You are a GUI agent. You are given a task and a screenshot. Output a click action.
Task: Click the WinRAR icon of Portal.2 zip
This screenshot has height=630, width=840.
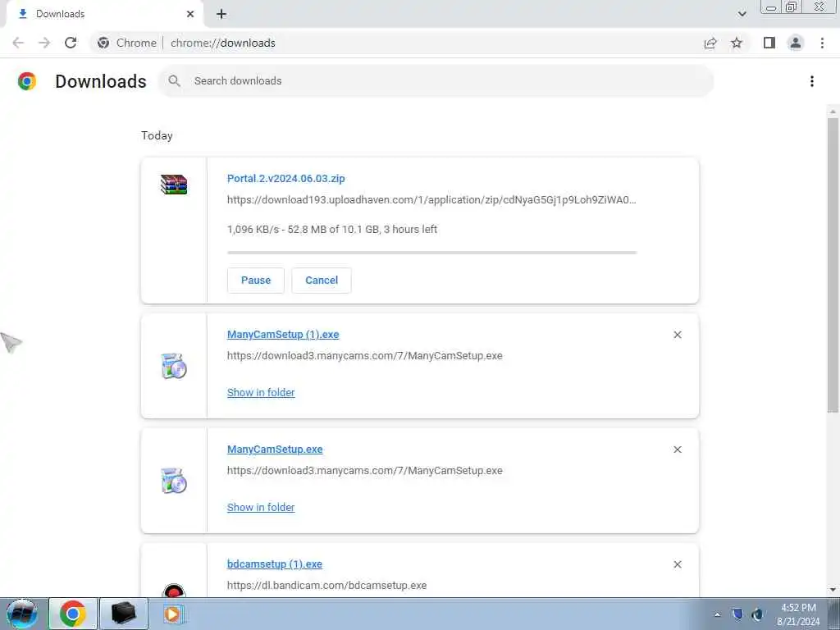(174, 185)
